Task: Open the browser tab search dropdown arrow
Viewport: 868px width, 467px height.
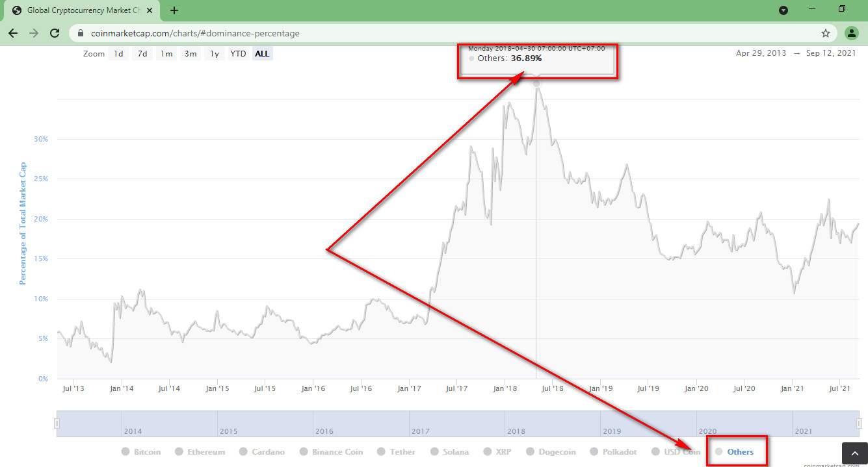Action: [x=783, y=10]
